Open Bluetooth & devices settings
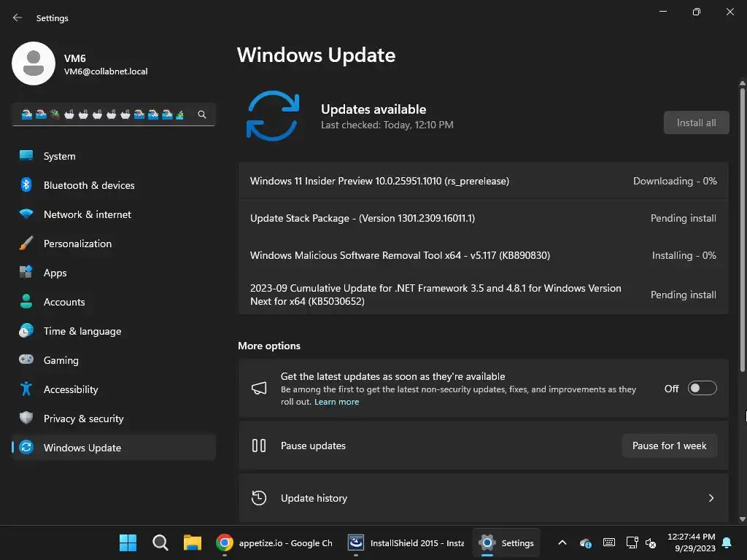 (113, 184)
